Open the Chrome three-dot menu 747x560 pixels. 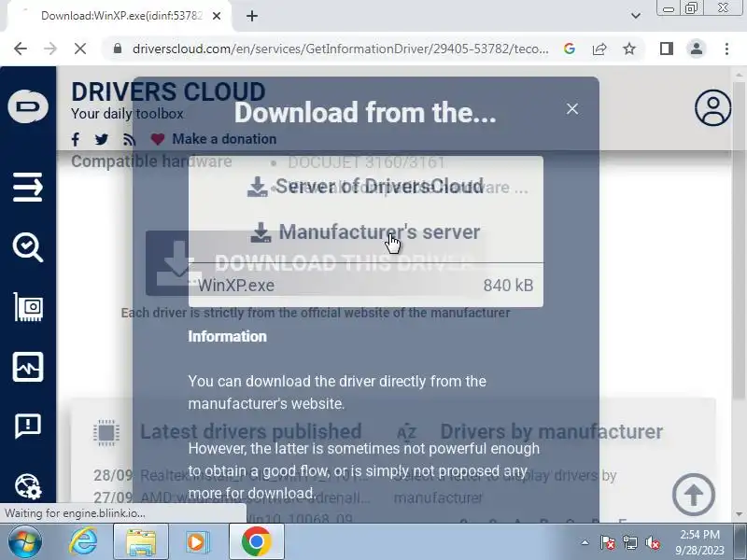tap(726, 49)
